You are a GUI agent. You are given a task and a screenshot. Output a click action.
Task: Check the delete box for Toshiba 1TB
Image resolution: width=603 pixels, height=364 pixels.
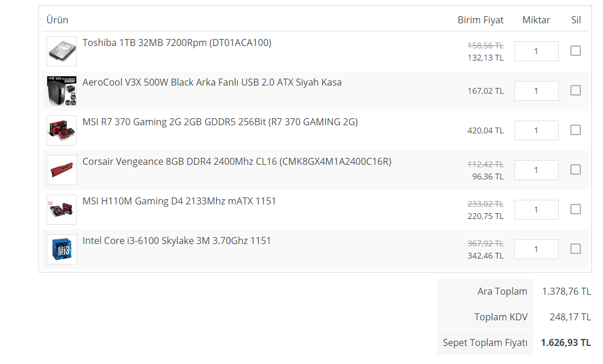tap(575, 51)
